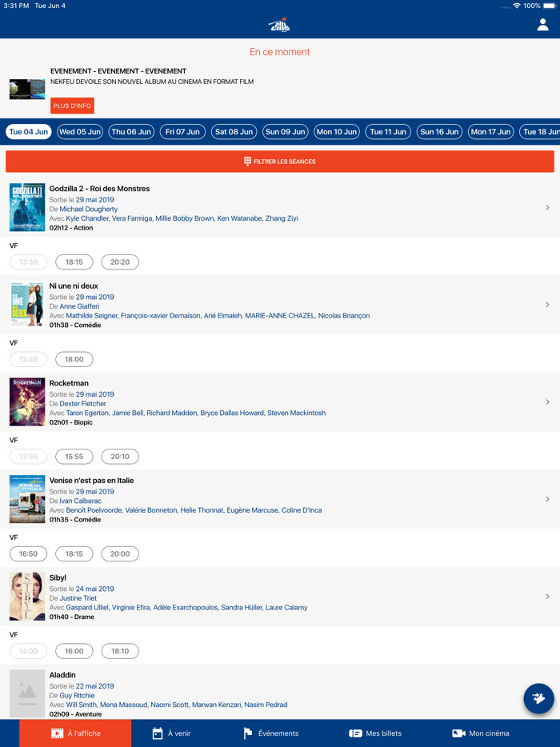The image size is (560, 747).
Task: Book Godzilla 2 at 18:15
Action: pyautogui.click(x=74, y=262)
